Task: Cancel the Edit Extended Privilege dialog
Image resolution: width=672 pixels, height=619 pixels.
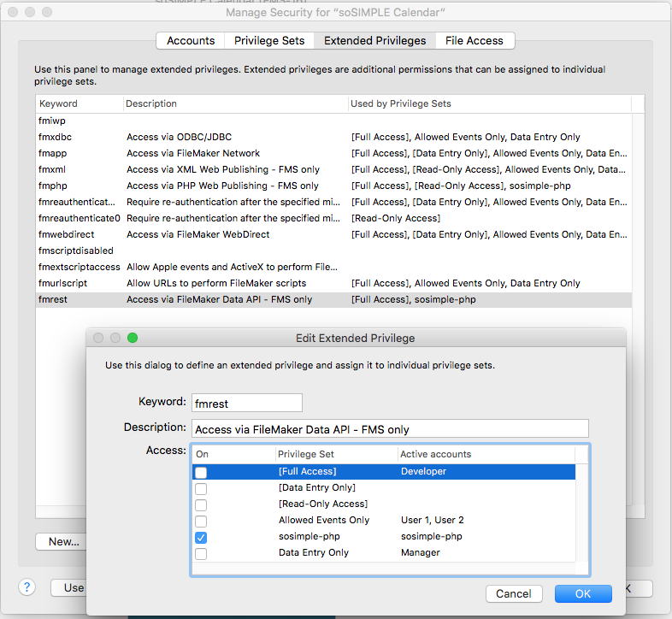Action: pos(514,593)
